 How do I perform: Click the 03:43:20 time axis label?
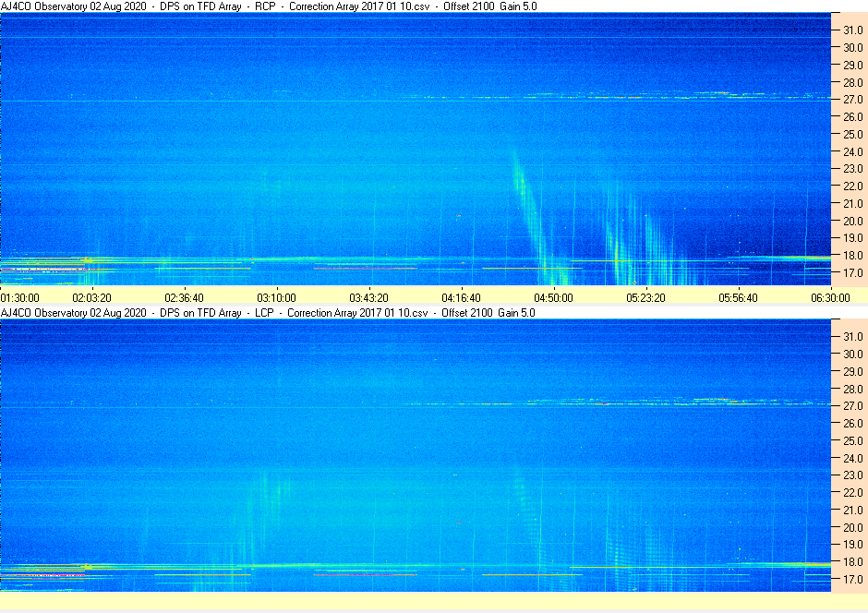click(368, 297)
